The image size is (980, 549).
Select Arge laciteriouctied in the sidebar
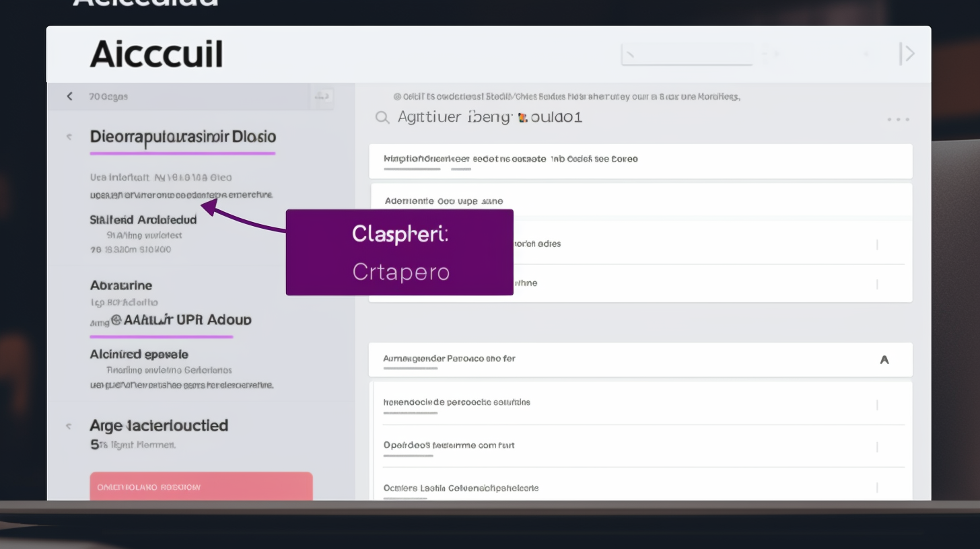159,425
